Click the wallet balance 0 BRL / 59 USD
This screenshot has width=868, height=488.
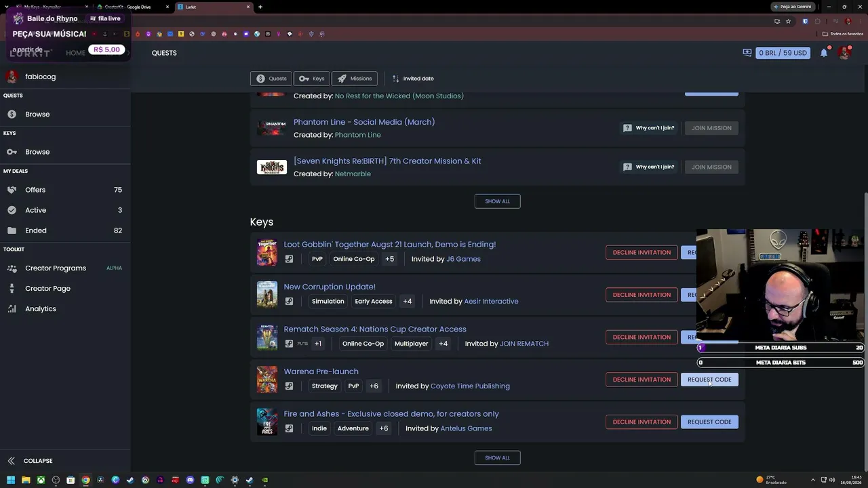783,53
